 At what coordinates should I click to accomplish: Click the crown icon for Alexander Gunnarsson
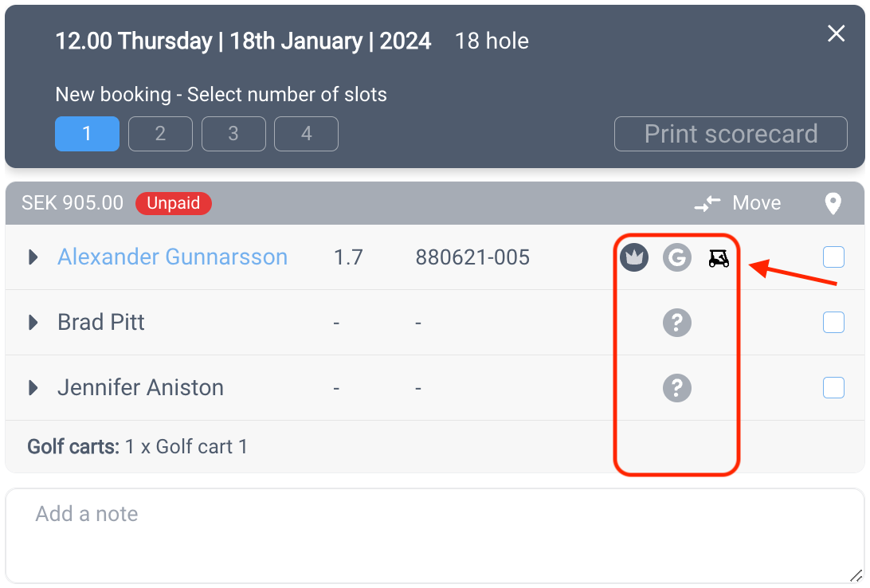coord(633,257)
